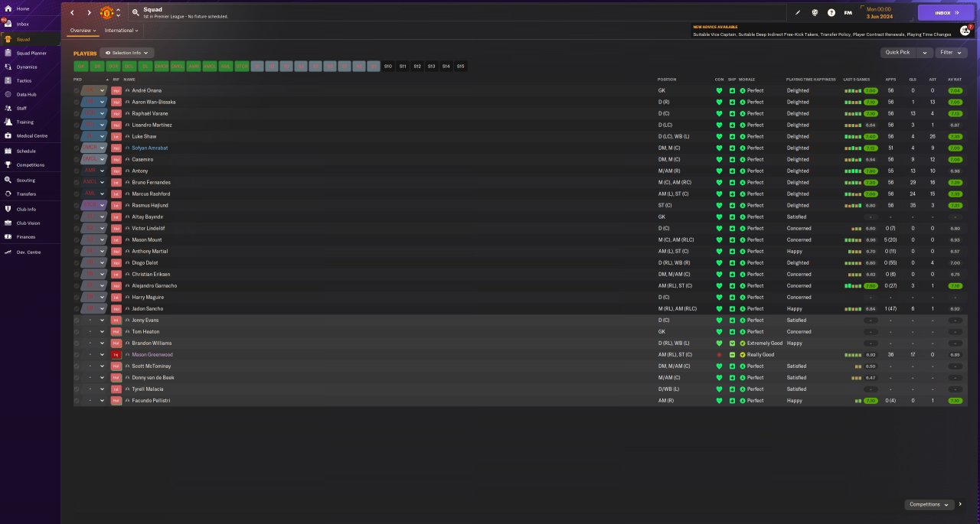
Task: Toggle selection circle for Luke Shaw
Action: (77, 136)
